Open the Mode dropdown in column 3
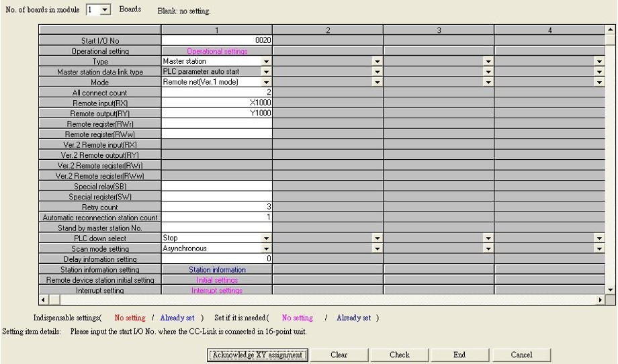Screen dimensions: 618x364 click(488, 83)
